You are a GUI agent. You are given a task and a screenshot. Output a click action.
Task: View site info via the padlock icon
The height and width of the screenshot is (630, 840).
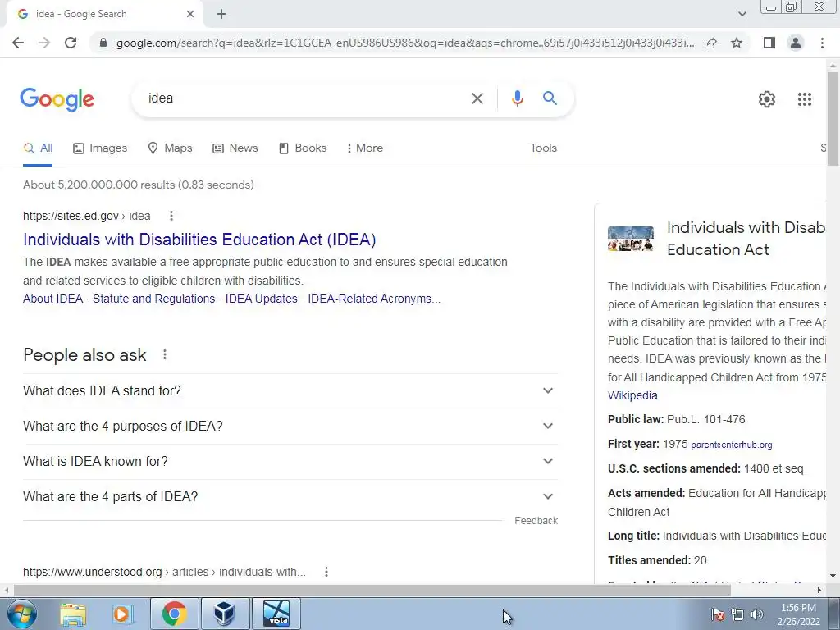point(103,43)
